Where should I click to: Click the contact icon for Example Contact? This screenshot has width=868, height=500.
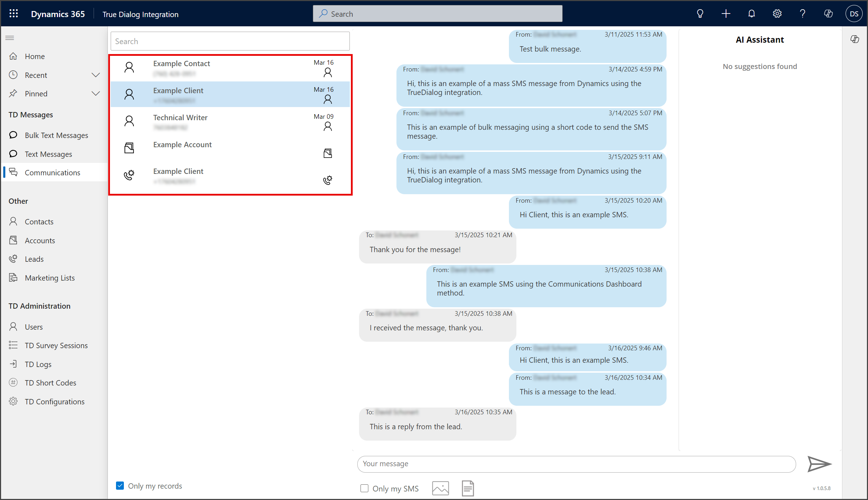pos(129,67)
